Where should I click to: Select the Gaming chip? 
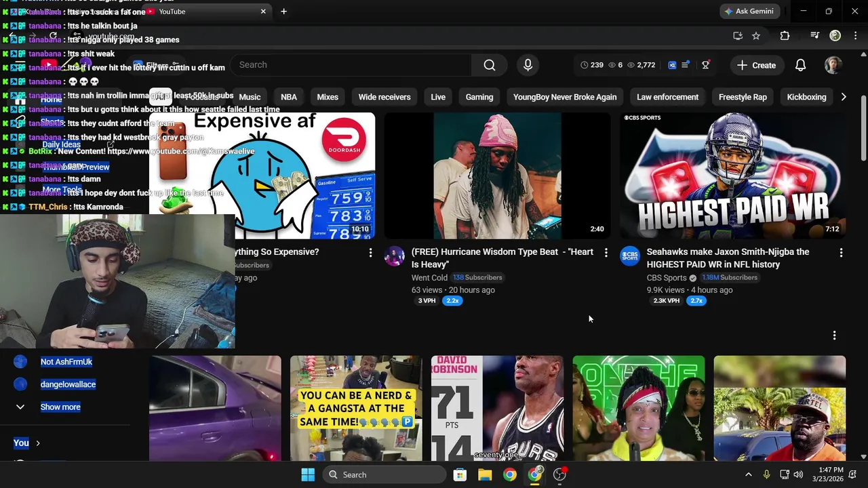479,97
